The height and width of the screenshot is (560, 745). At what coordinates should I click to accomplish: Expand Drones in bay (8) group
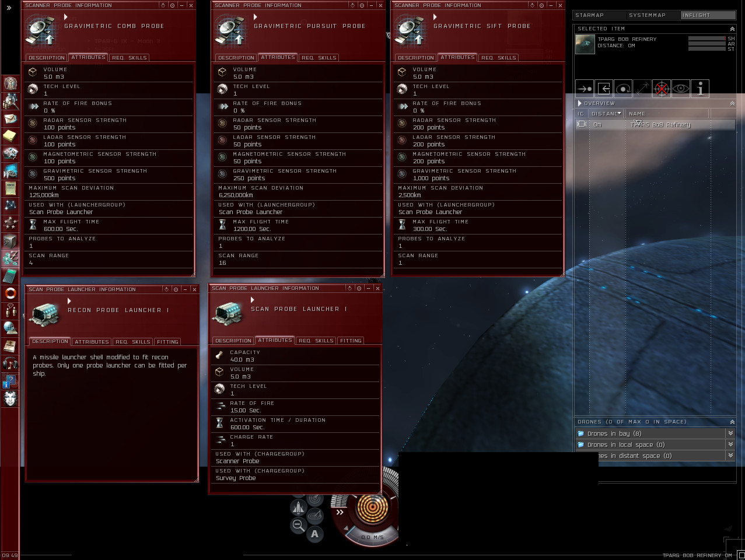click(730, 433)
